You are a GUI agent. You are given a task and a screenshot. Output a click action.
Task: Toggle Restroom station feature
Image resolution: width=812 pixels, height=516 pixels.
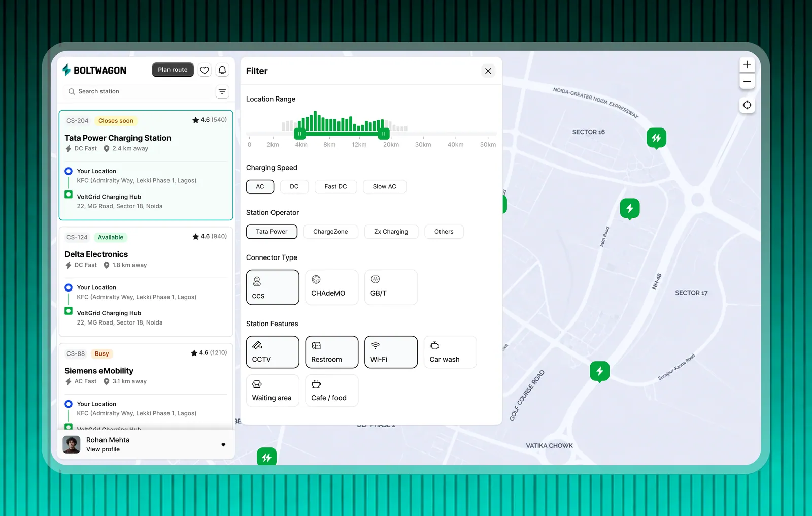click(332, 352)
